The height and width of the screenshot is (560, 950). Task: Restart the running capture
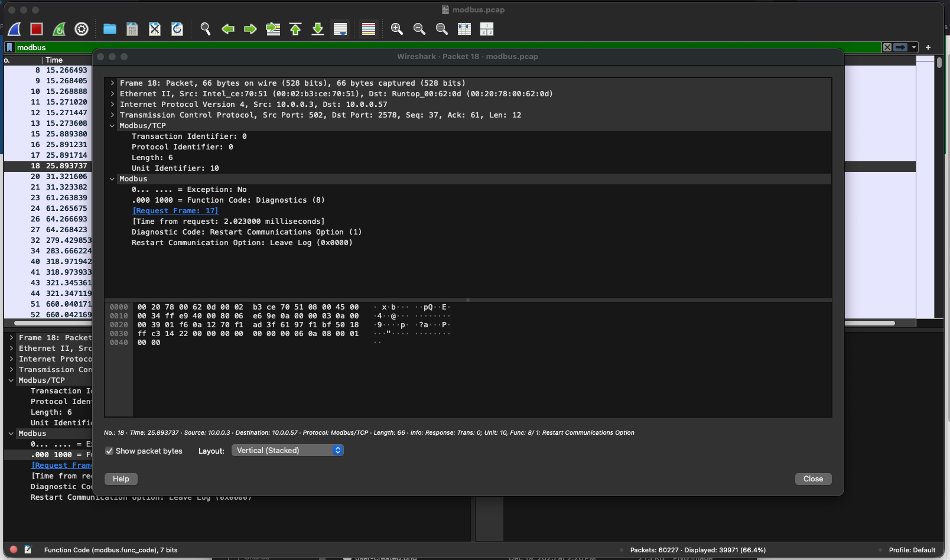pyautogui.click(x=58, y=28)
